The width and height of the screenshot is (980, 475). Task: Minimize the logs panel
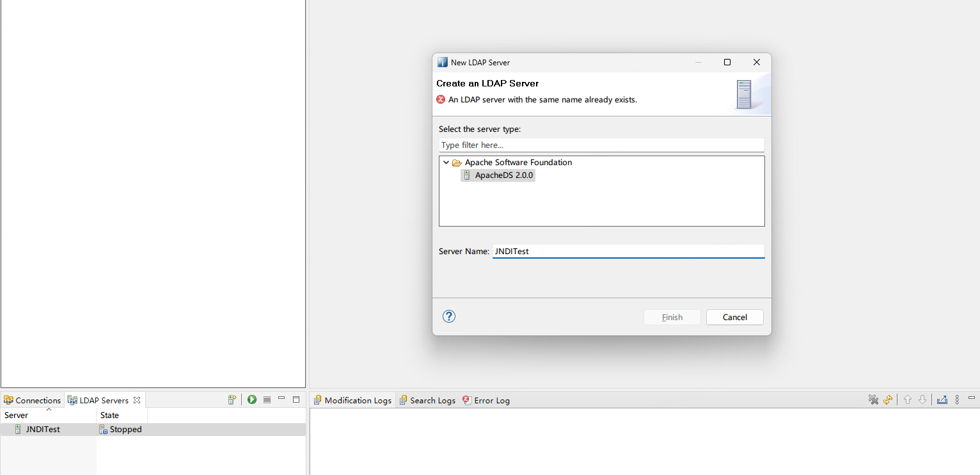pos(972,398)
